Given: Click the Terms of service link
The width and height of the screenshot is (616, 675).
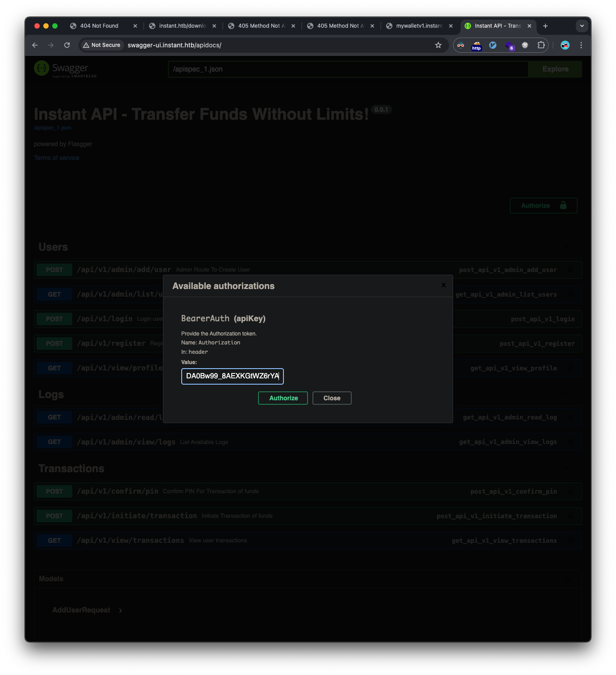Looking at the screenshot, I should (x=57, y=158).
